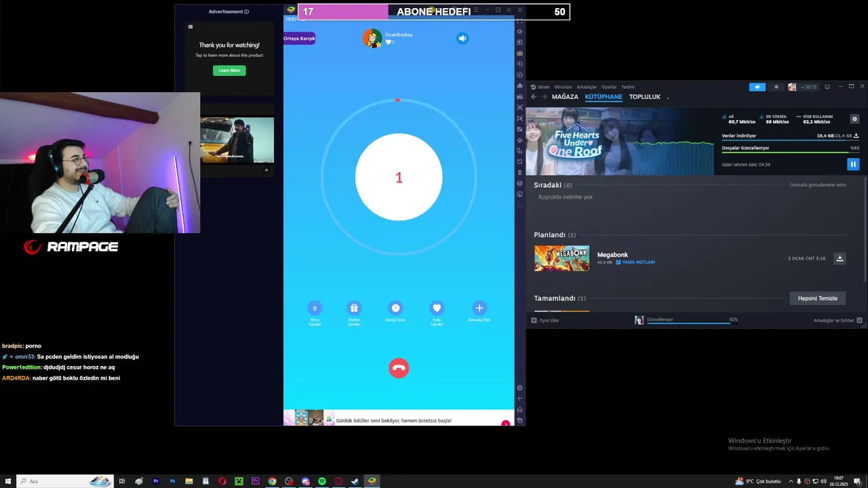
Task: Switch to the MAĞAZA tab in Steam
Action: (x=565, y=97)
